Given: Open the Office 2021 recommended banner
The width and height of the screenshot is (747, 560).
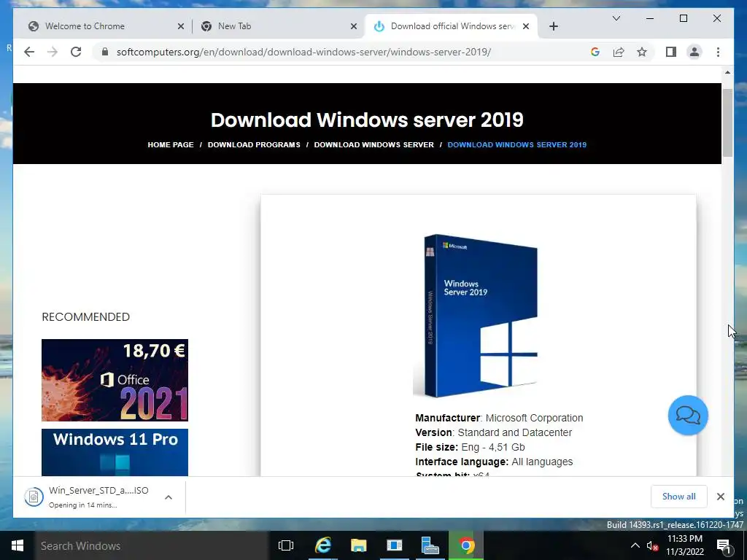Looking at the screenshot, I should [115, 380].
